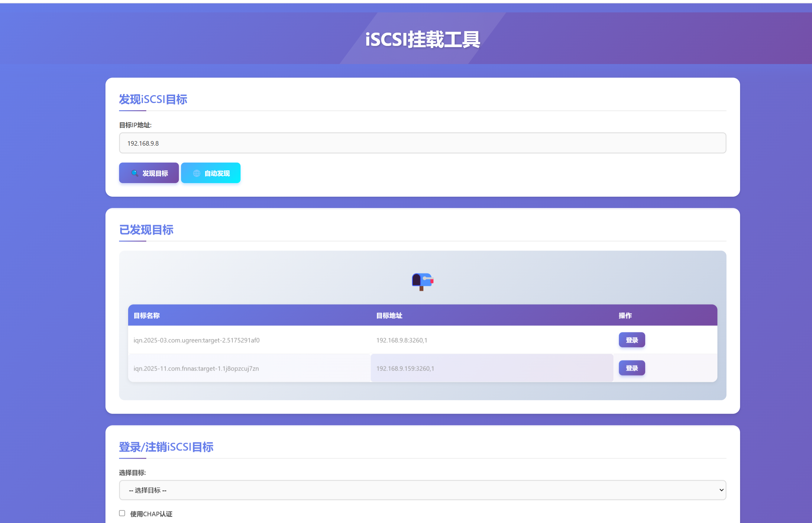Screen dimensions: 812x523
Task: Click the 192.168.9.159:3260,1 address cell
Action: [405, 369]
